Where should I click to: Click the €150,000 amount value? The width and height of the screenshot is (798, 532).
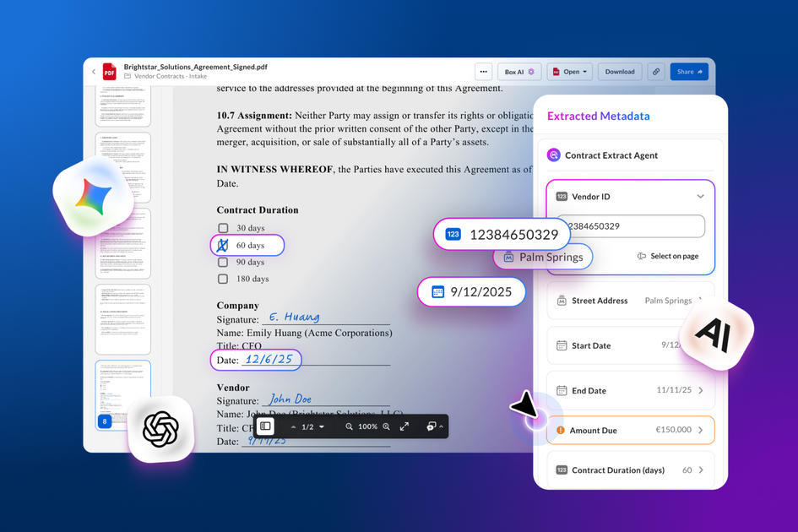[x=673, y=430]
